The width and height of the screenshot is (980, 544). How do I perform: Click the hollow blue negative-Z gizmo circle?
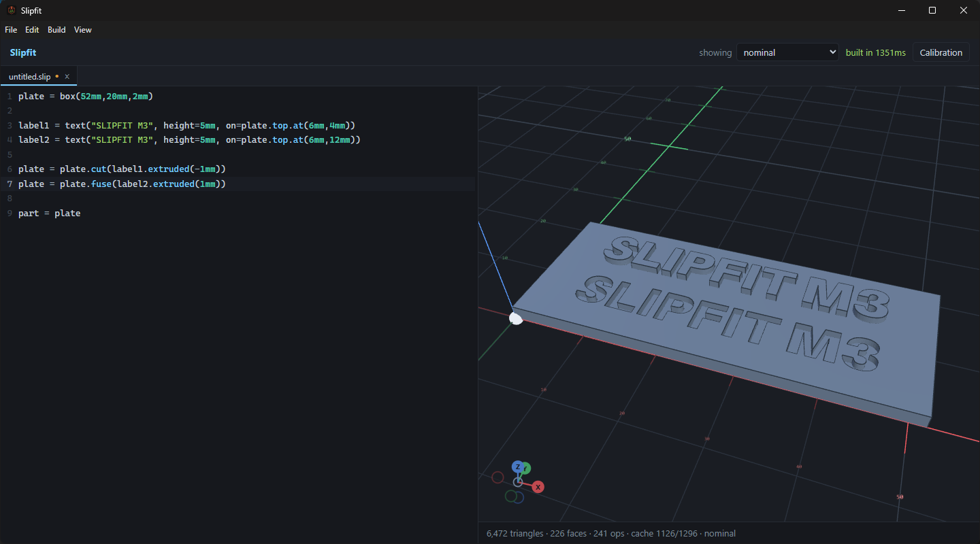click(x=518, y=497)
